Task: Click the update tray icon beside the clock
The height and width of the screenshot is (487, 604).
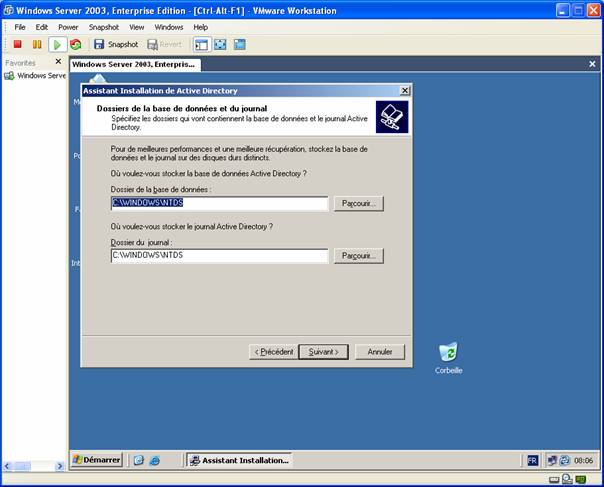Action: point(565,460)
